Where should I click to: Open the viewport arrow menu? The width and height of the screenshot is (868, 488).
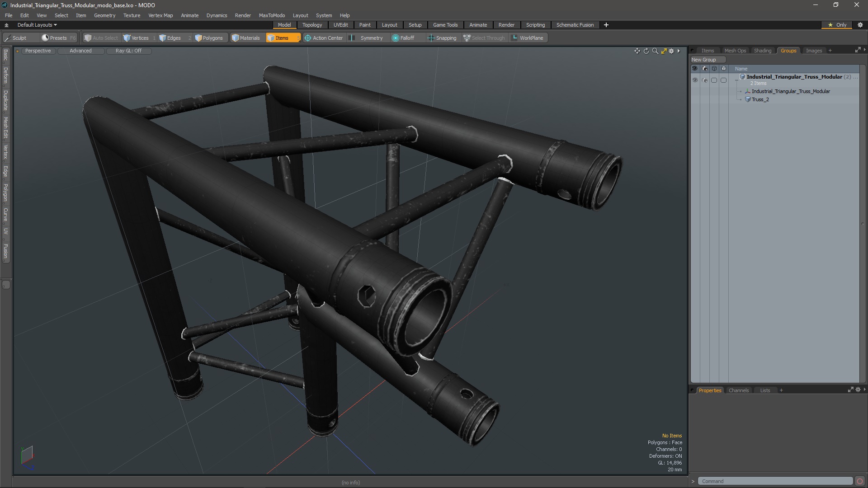pyautogui.click(x=679, y=51)
